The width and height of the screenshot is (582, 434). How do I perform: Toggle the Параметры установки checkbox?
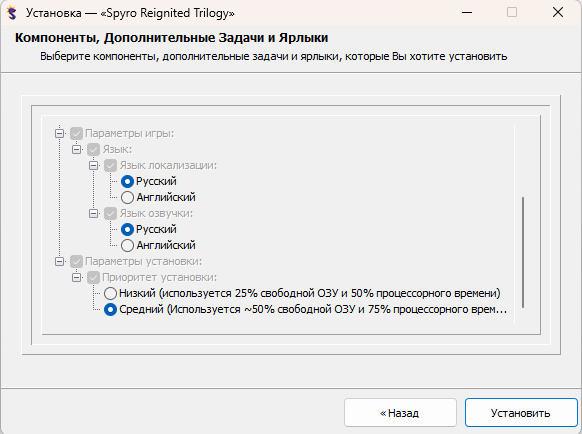pos(76,261)
